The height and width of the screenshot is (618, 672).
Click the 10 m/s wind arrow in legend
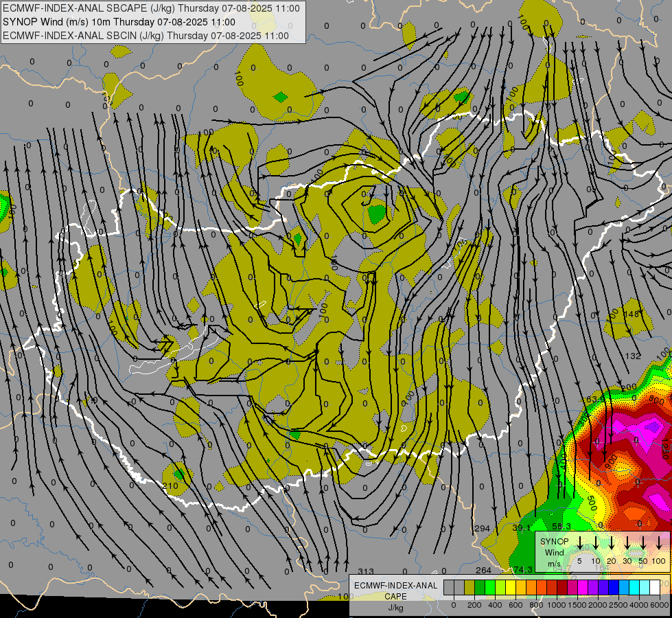596,543
